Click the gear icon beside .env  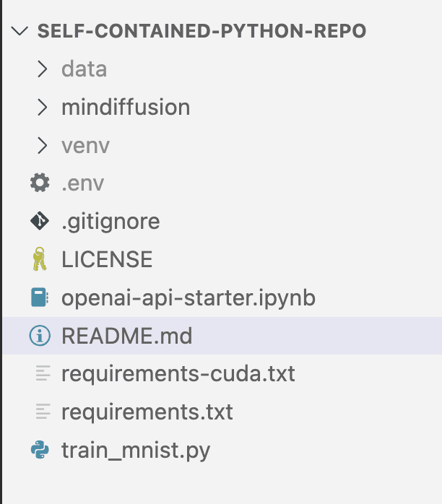[x=40, y=183]
